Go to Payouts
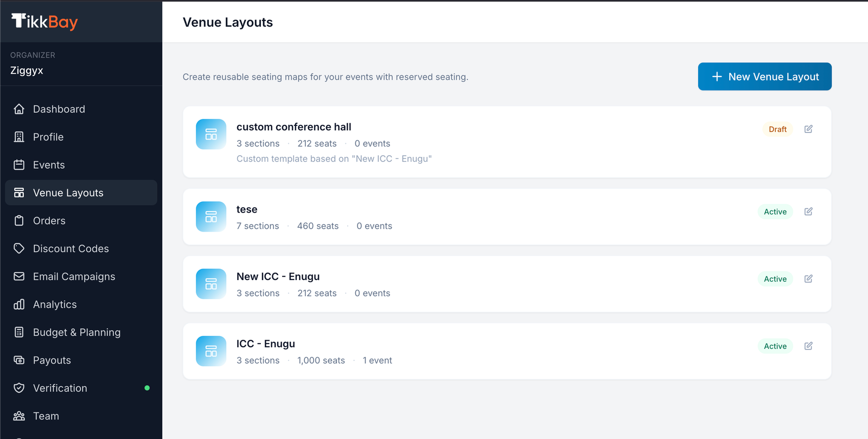The width and height of the screenshot is (868, 439). coord(52,361)
